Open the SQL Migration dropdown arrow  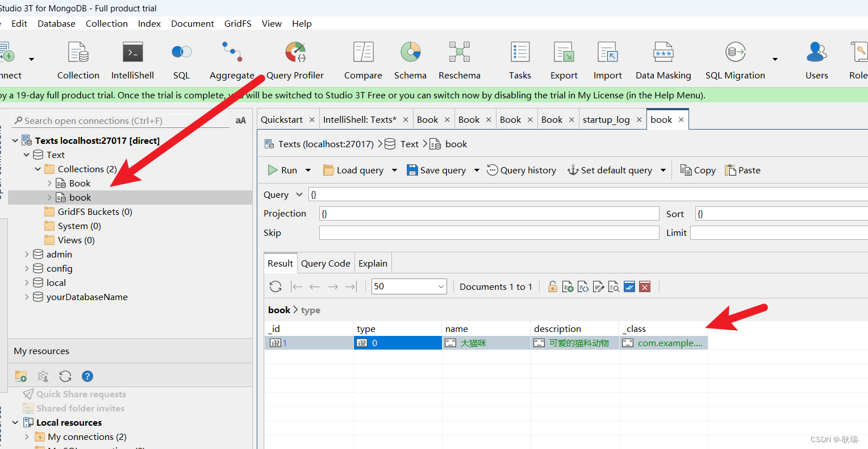775,59
